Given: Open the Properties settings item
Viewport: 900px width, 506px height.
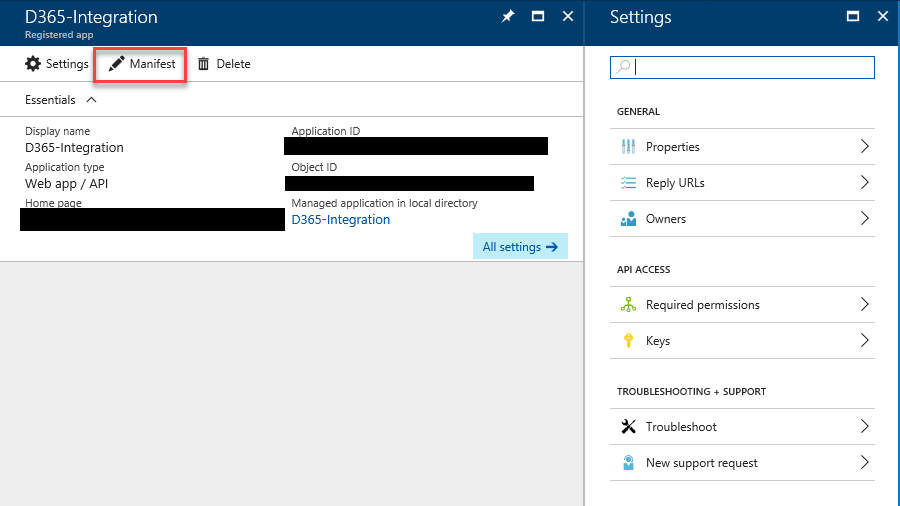Looking at the screenshot, I should (742, 147).
